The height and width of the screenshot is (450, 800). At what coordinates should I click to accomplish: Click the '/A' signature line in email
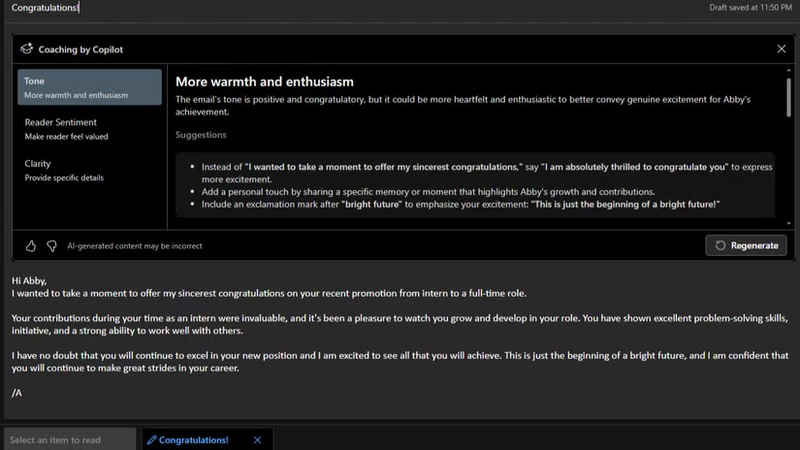pyautogui.click(x=17, y=394)
